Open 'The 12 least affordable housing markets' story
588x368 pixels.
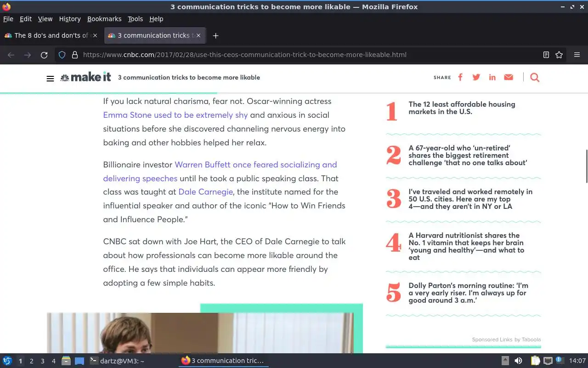(x=462, y=108)
